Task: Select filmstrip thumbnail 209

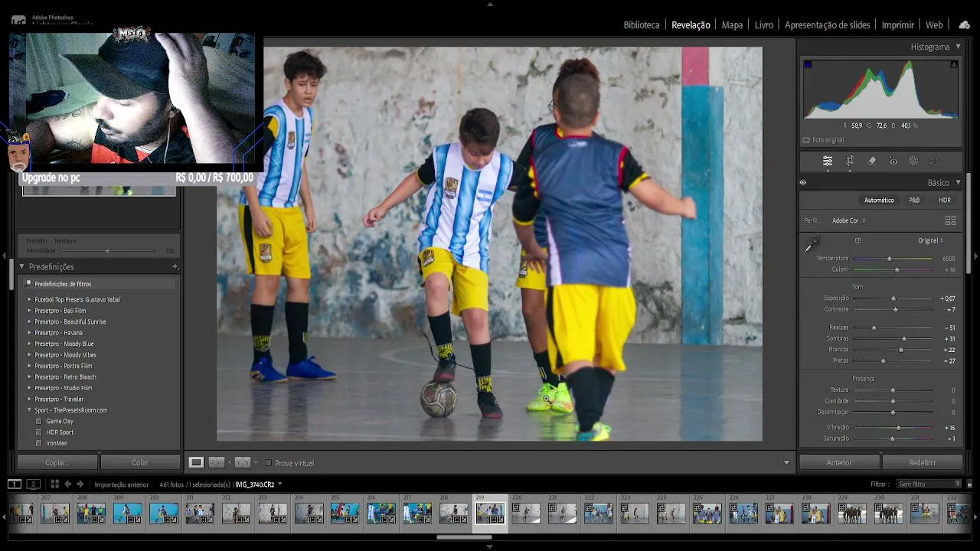Action: pos(127,513)
